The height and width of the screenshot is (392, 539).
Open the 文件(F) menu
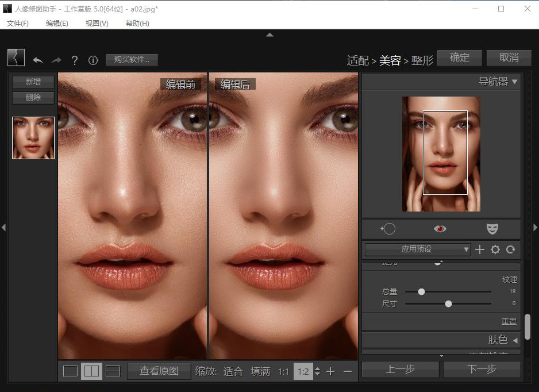point(17,23)
